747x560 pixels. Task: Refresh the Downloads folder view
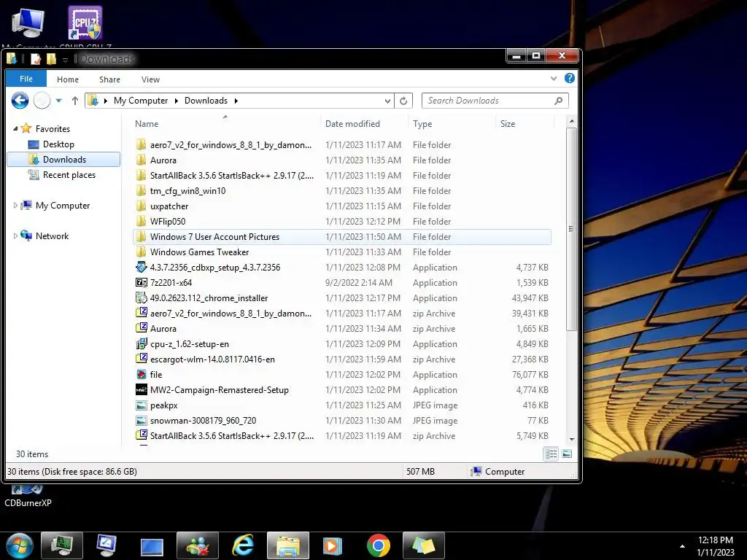pyautogui.click(x=403, y=101)
